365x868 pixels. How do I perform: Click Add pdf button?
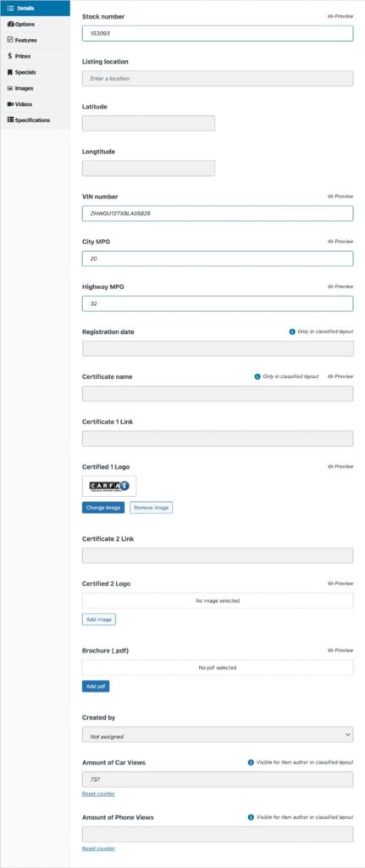(x=96, y=687)
